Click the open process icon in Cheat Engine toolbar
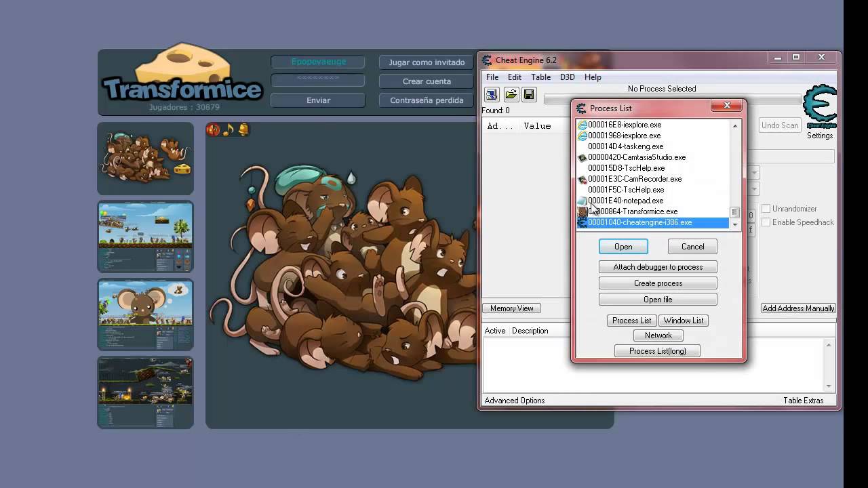Image resolution: width=868 pixels, height=488 pixels. pyautogui.click(x=492, y=95)
